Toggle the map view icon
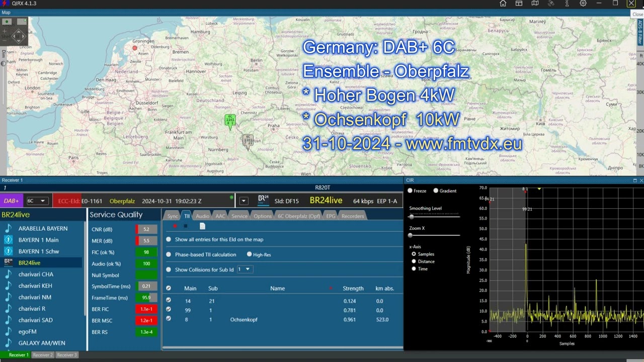 [x=535, y=4]
